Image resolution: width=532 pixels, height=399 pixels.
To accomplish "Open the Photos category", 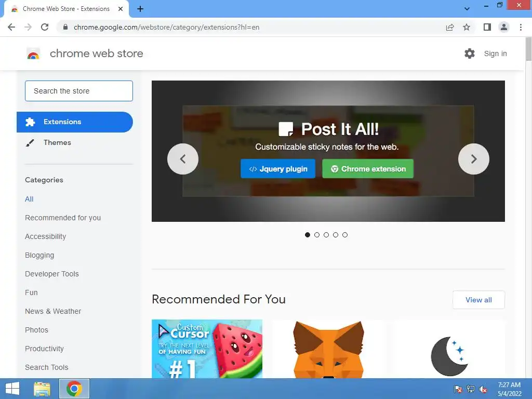I will (37, 330).
